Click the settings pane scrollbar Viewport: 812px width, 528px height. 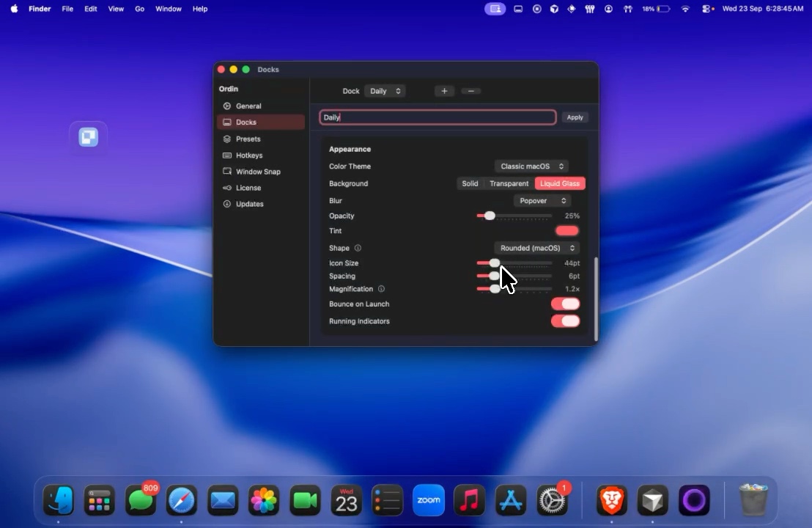point(596,299)
